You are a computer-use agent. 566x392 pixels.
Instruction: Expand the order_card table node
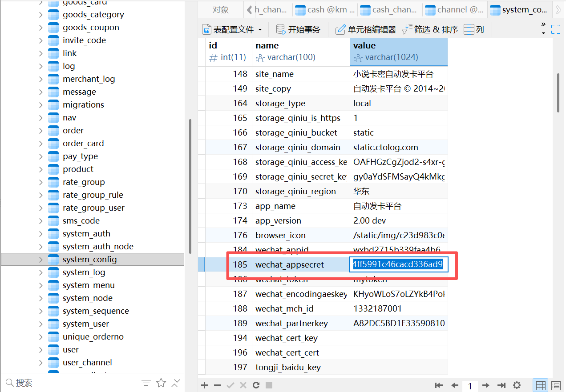[41, 144]
